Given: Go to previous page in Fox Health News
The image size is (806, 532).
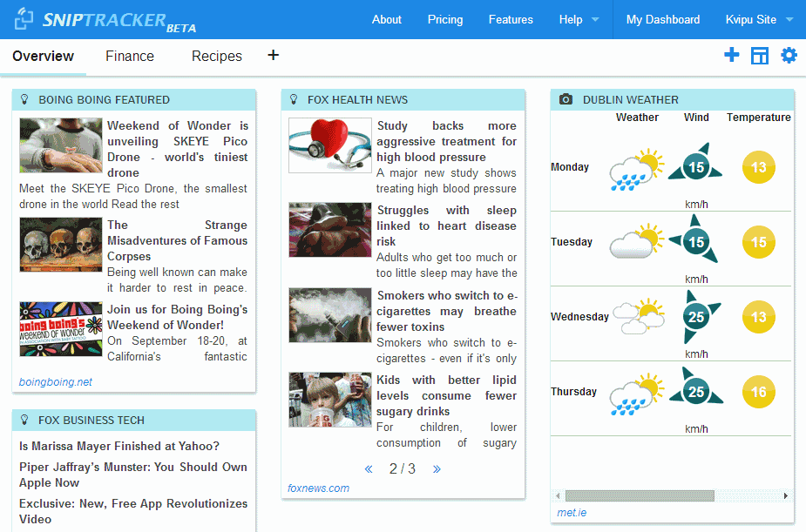Looking at the screenshot, I should 369,468.
